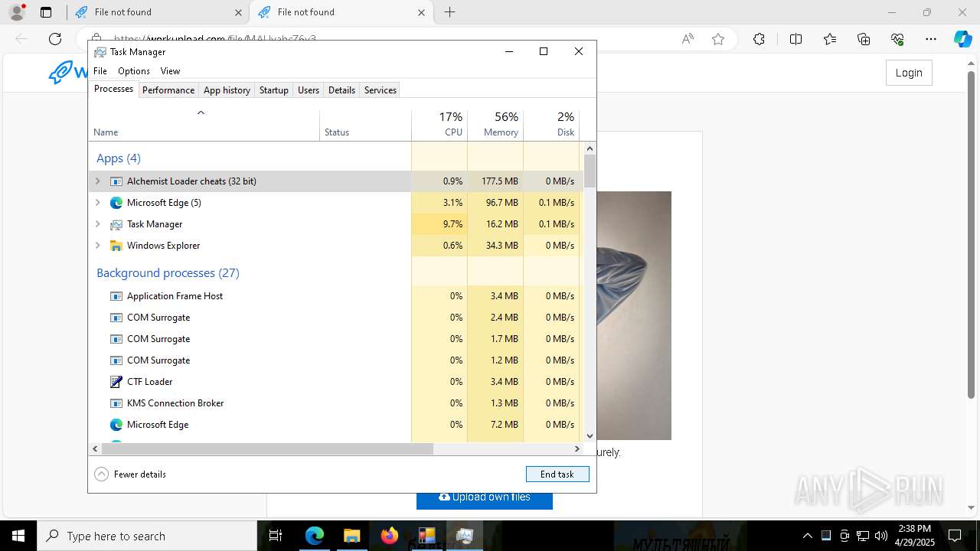Screen dimensions: 980x551
Task: Show hidden system tray icons
Action: pyautogui.click(x=807, y=536)
